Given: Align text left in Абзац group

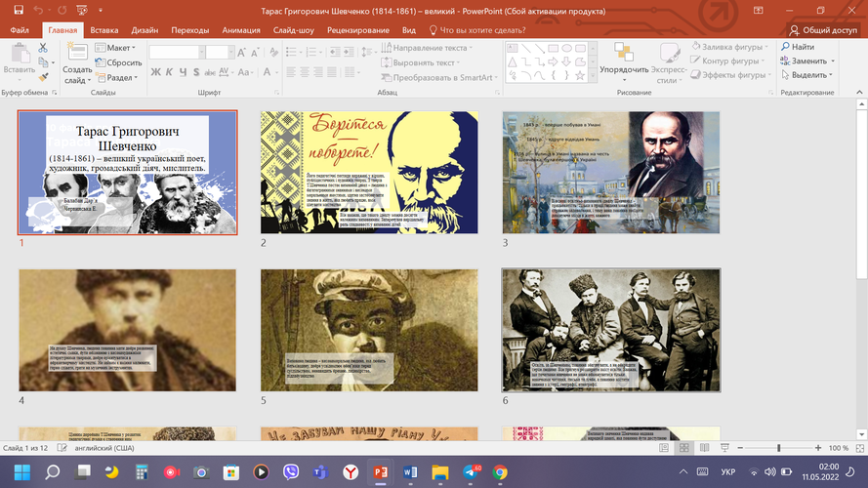Looking at the screenshot, I should (291, 72).
